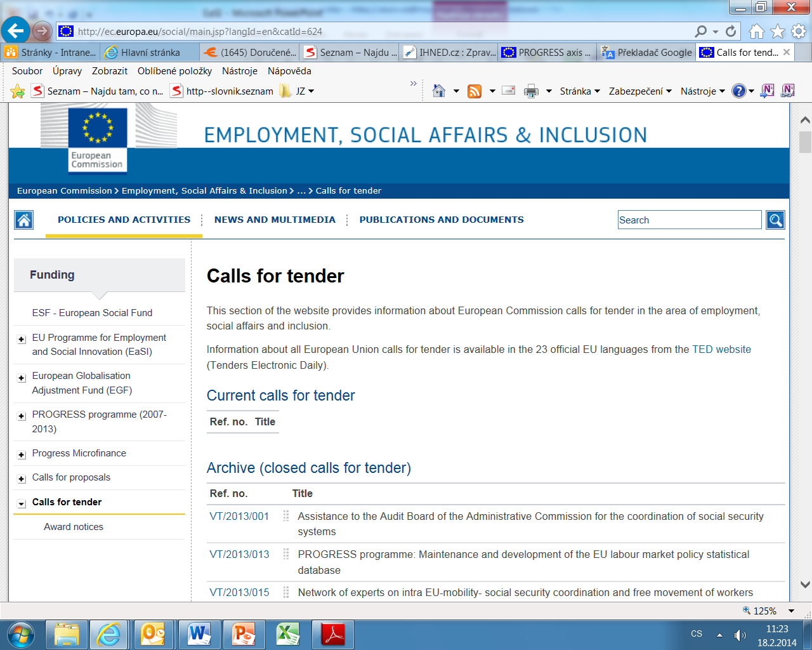Open the Soubor menu
This screenshot has width=812, height=650.
(27, 71)
